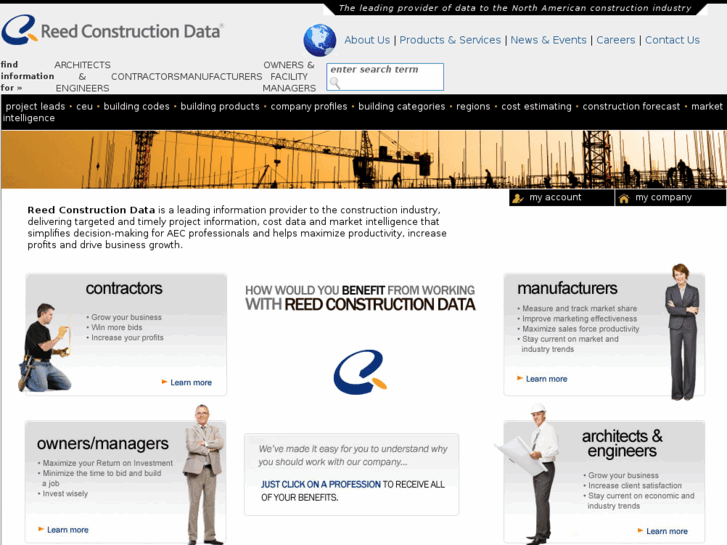
Task: Click the contractors card heading
Action: click(124, 289)
